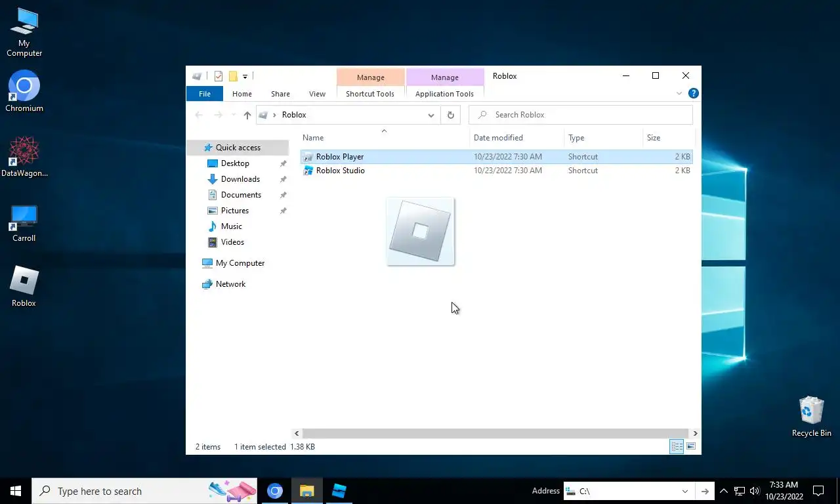The image size is (840, 504).
Task: Go up one folder level
Action: point(247,115)
